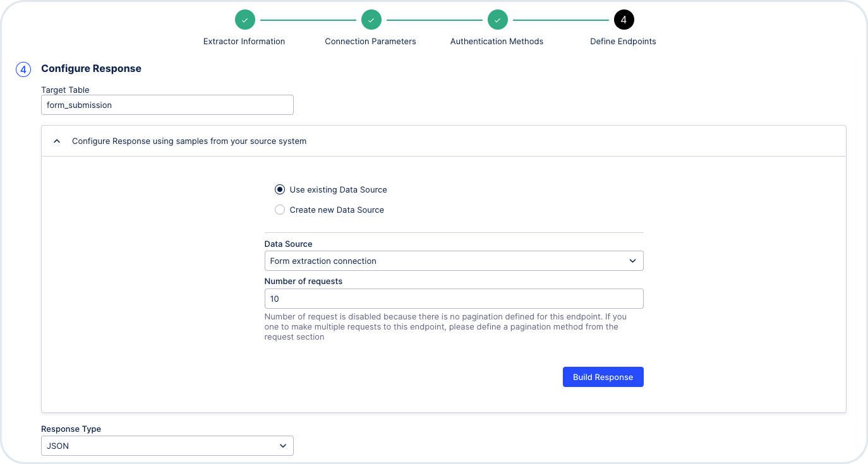Viewport: 868px width, 464px height.
Task: Select Create new Data Source option
Action: 280,210
